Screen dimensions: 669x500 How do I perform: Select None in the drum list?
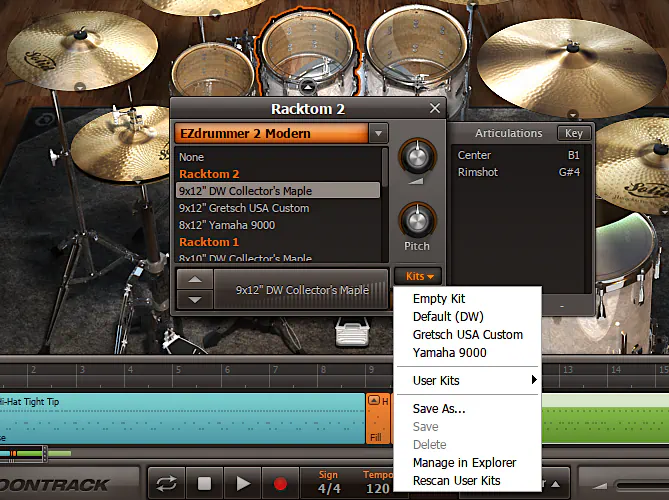[278, 157]
